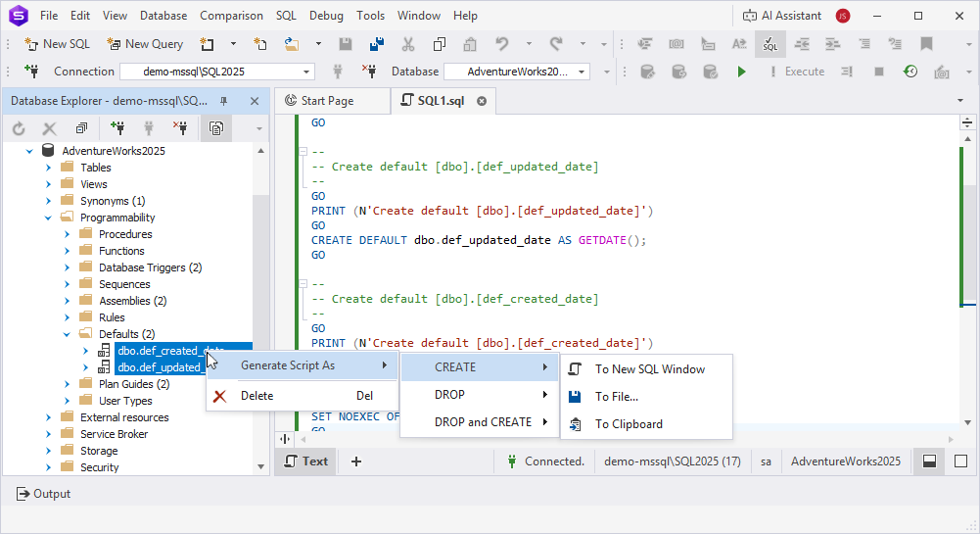Open the Database Explorer toolbar options arrow
The image size is (980, 534).
[258, 128]
